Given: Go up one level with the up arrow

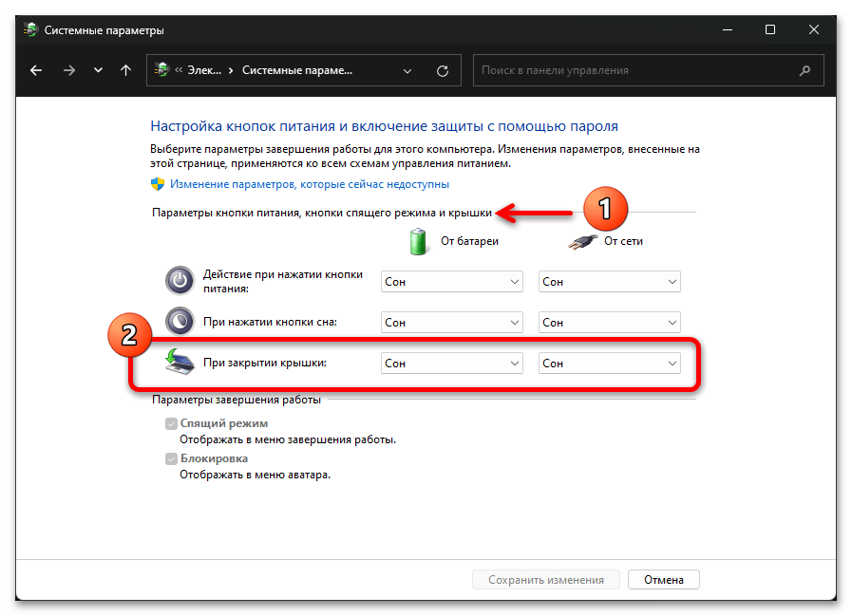Looking at the screenshot, I should [x=125, y=70].
